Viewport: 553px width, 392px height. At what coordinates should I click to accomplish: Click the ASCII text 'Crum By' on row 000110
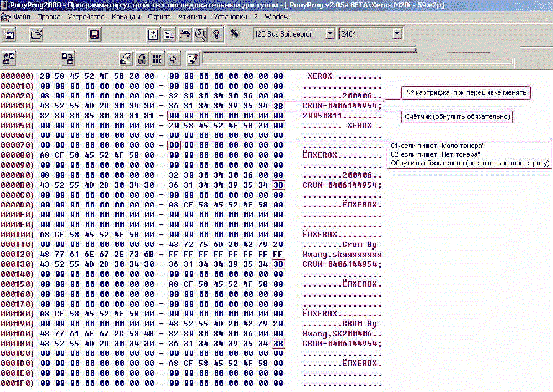(x=360, y=245)
